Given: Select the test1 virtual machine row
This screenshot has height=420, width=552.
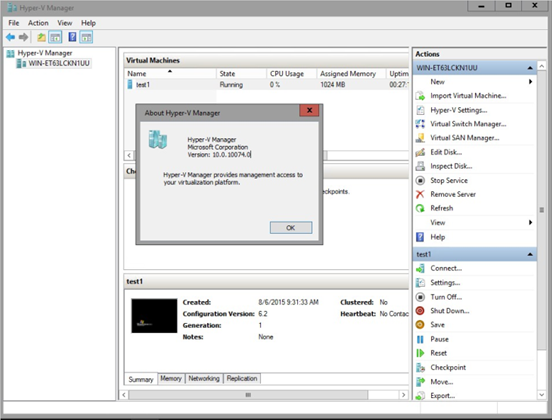Looking at the screenshot, I should coord(266,85).
